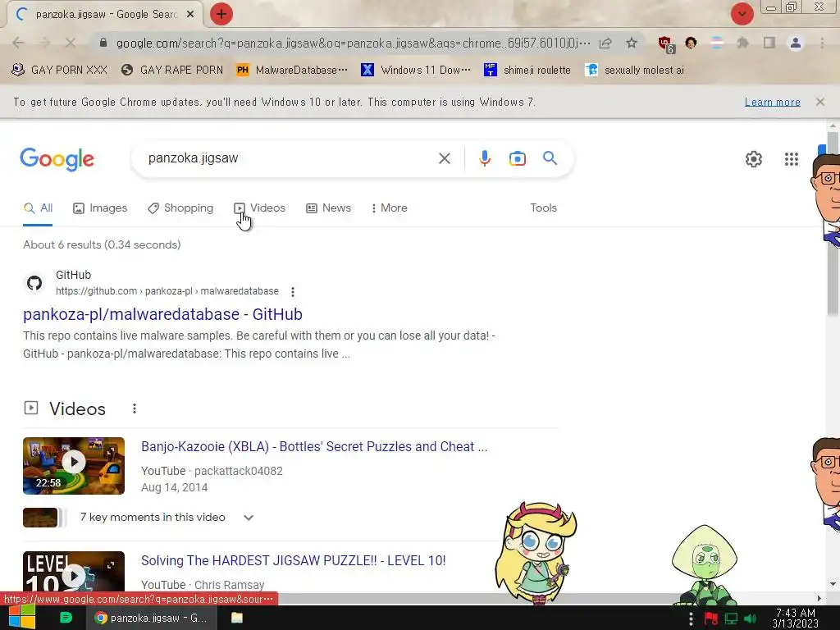Open Google quick settings gear
This screenshot has width=840, height=630.
tap(754, 159)
